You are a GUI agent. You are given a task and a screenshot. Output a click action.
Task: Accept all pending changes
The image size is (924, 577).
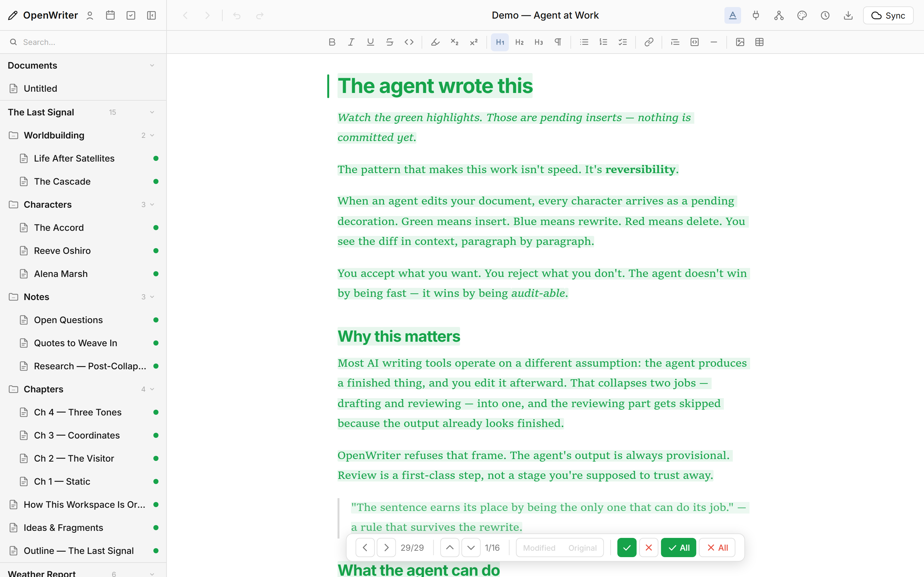click(x=678, y=547)
